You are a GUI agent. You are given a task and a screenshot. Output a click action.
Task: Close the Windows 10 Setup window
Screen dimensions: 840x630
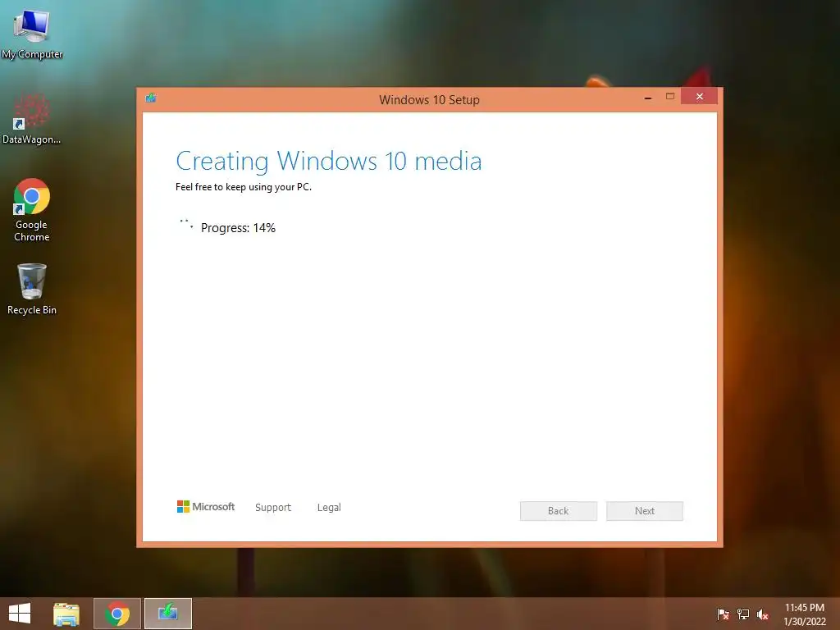pos(700,97)
